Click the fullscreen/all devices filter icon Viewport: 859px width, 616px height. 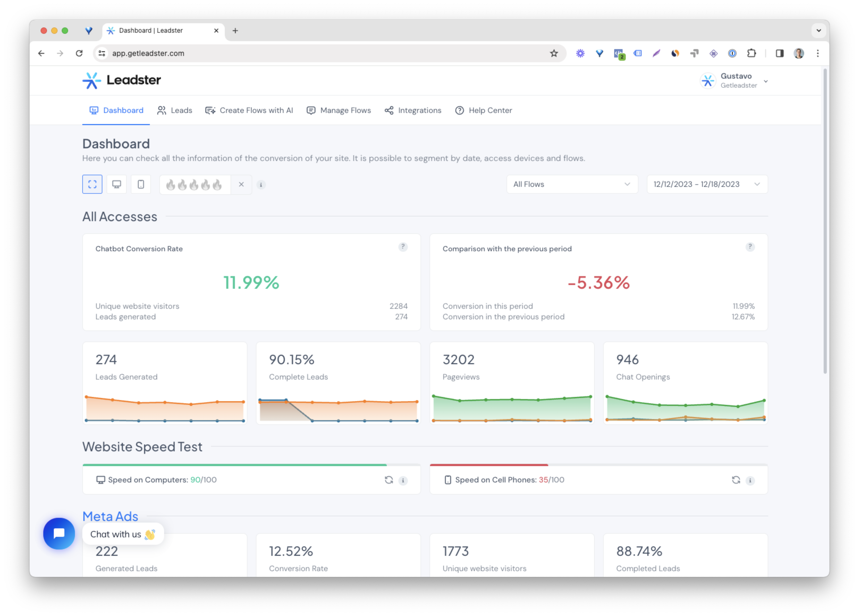point(92,184)
